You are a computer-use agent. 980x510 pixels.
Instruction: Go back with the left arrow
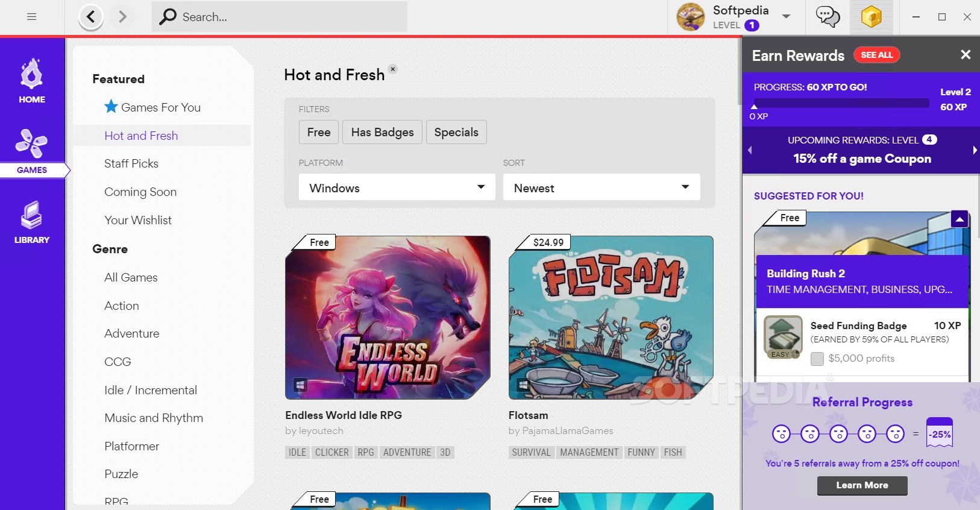(90, 17)
